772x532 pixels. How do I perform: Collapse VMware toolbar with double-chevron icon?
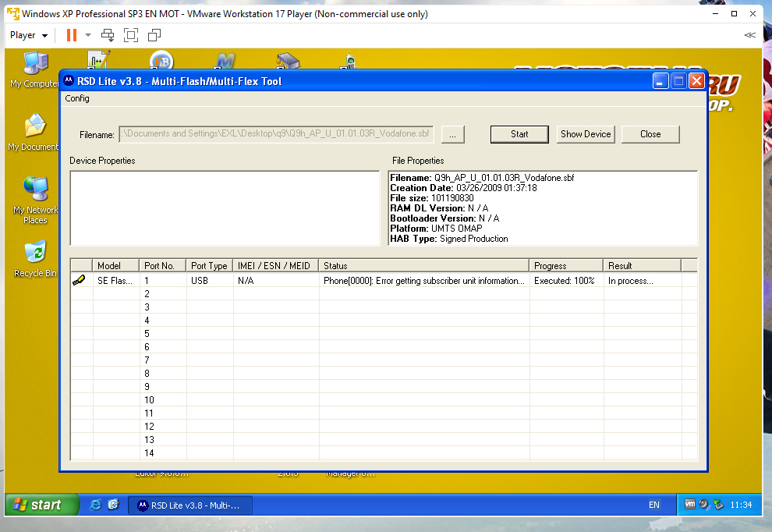749,35
